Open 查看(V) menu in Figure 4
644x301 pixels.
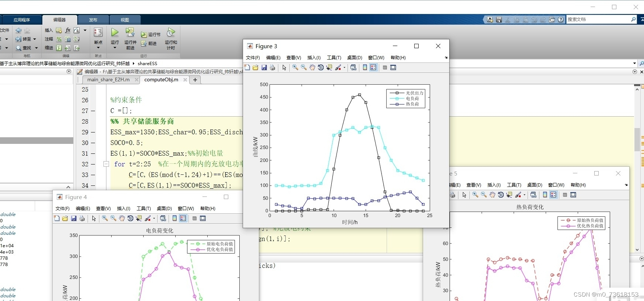[x=103, y=209]
